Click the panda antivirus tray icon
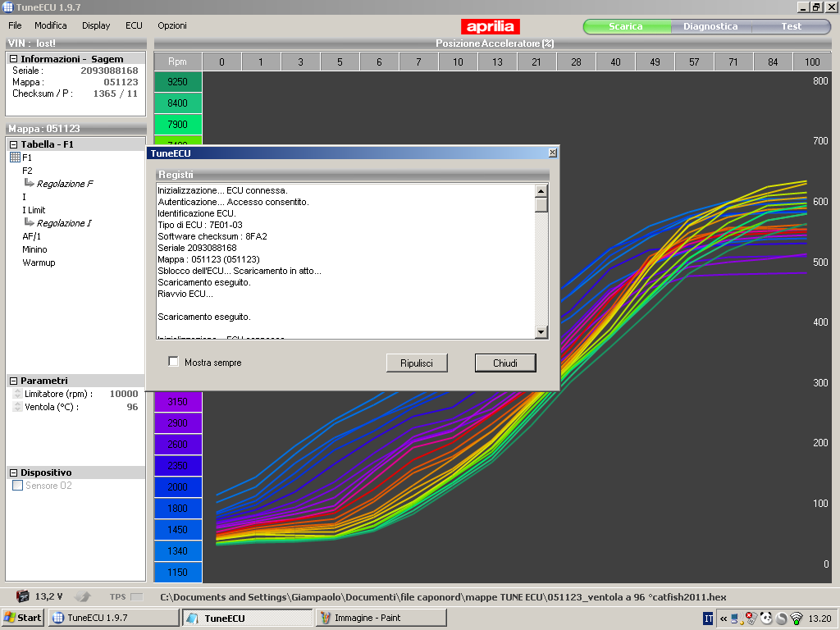The height and width of the screenshot is (630, 840). coord(767,619)
